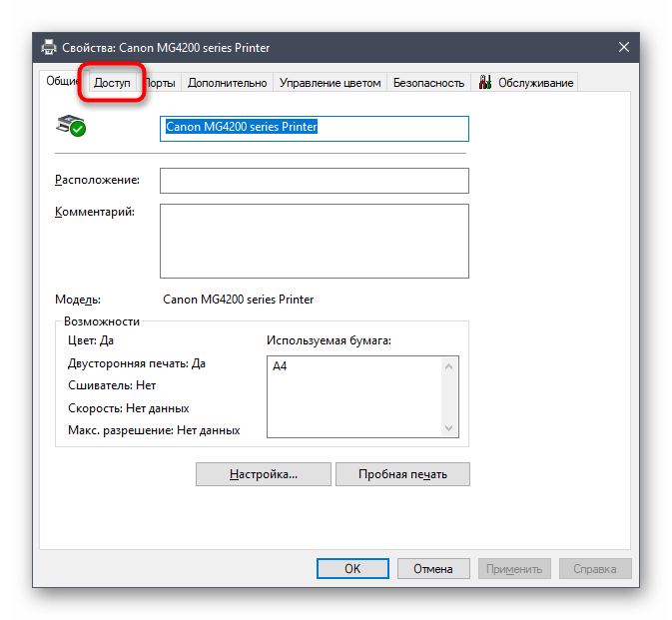Select A4 in the paper list
672x620 pixels.
[x=280, y=366]
